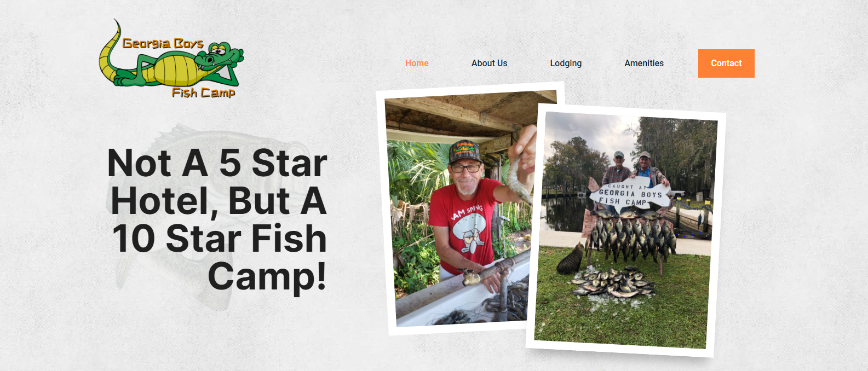
Task: Click the faded fish watermark behind headline
Action: pos(164,219)
